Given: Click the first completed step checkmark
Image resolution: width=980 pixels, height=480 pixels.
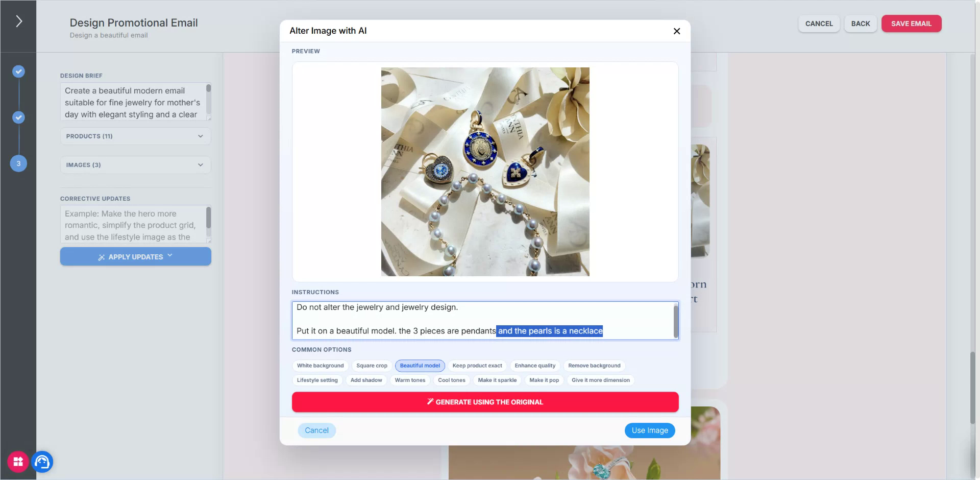Looking at the screenshot, I should (18, 71).
